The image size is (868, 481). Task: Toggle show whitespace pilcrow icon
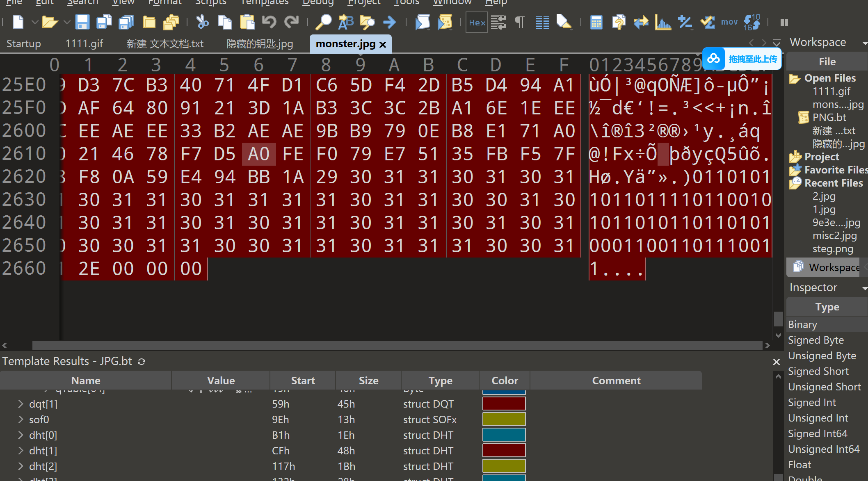click(520, 22)
